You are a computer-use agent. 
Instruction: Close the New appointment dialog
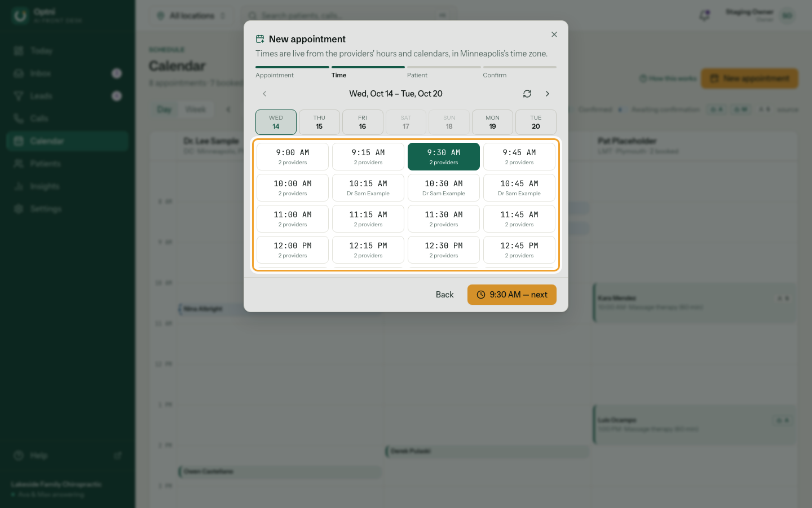coord(554,34)
